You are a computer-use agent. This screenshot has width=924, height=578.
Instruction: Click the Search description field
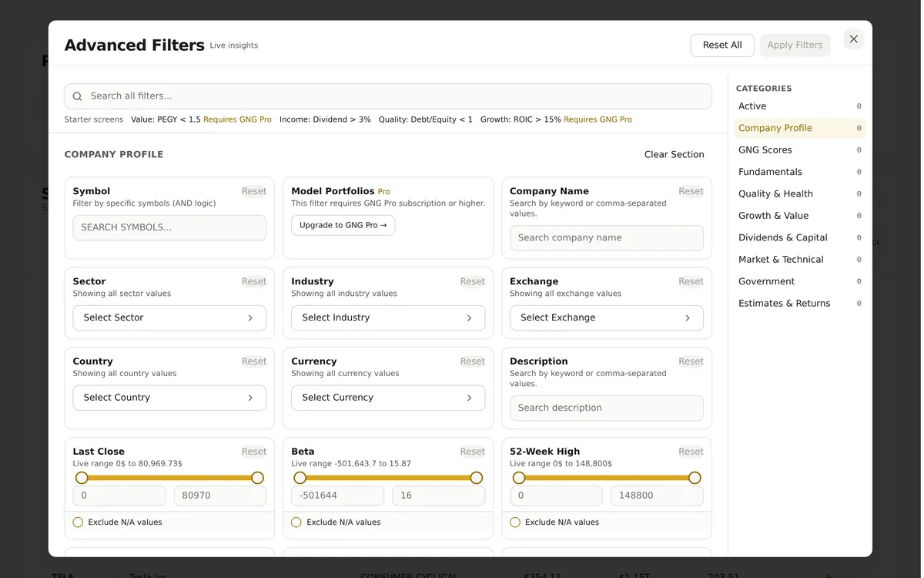(x=607, y=408)
